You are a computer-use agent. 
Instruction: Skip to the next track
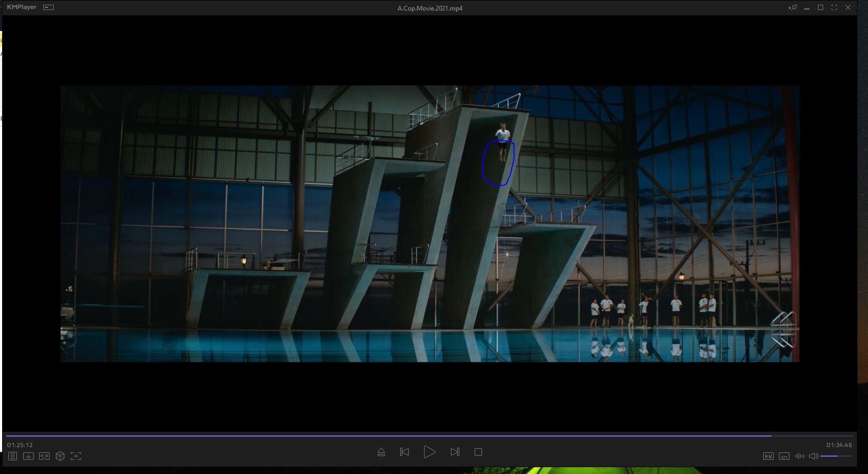click(455, 452)
